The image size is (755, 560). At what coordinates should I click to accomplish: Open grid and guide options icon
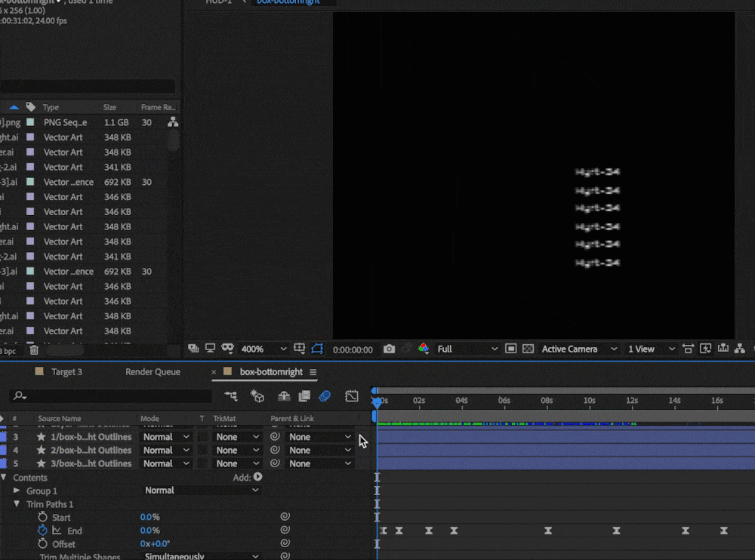tap(299, 348)
